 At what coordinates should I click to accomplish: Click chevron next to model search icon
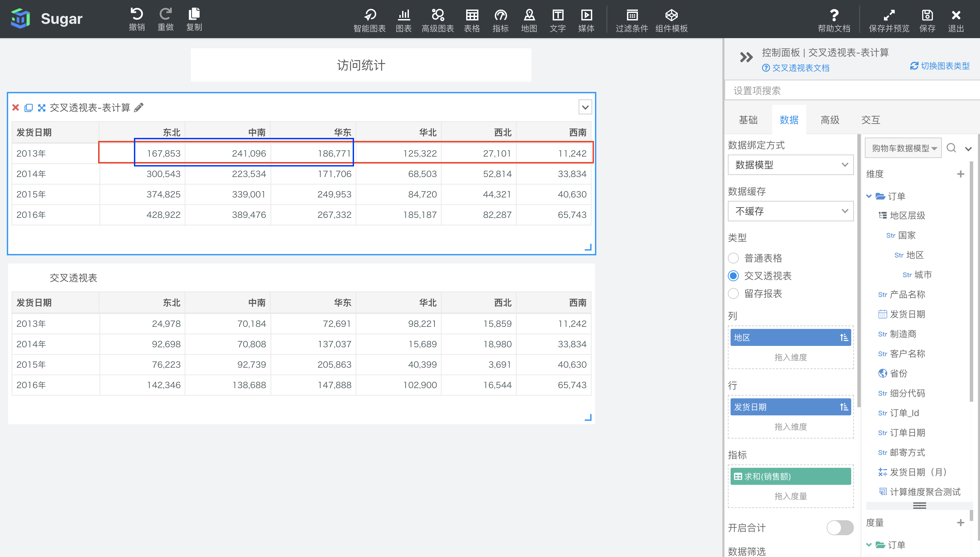click(968, 149)
